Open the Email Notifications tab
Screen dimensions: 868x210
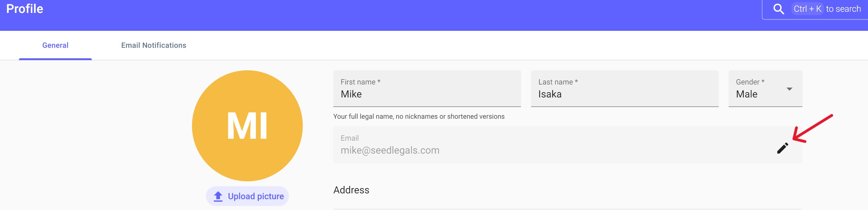[154, 45]
